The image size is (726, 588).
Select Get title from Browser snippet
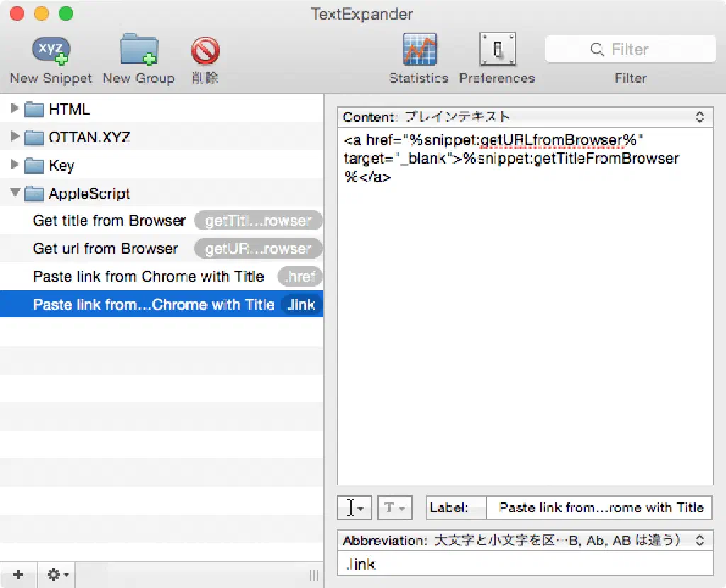click(110, 221)
